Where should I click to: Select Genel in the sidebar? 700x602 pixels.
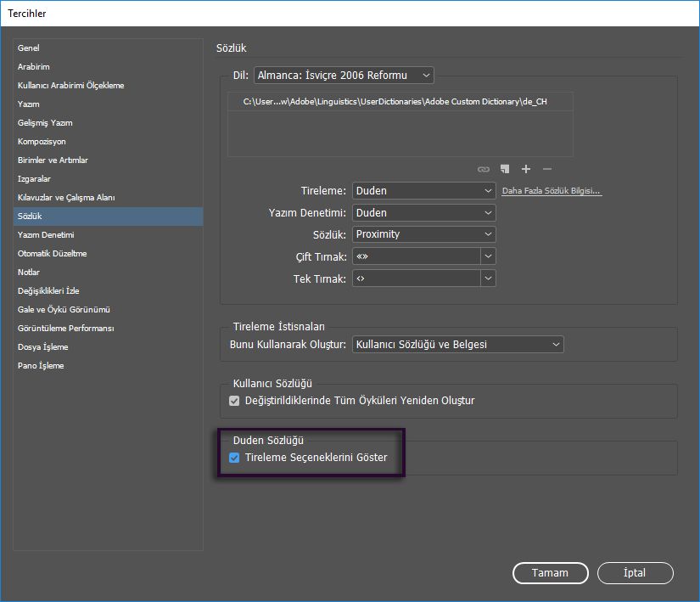click(x=108, y=48)
